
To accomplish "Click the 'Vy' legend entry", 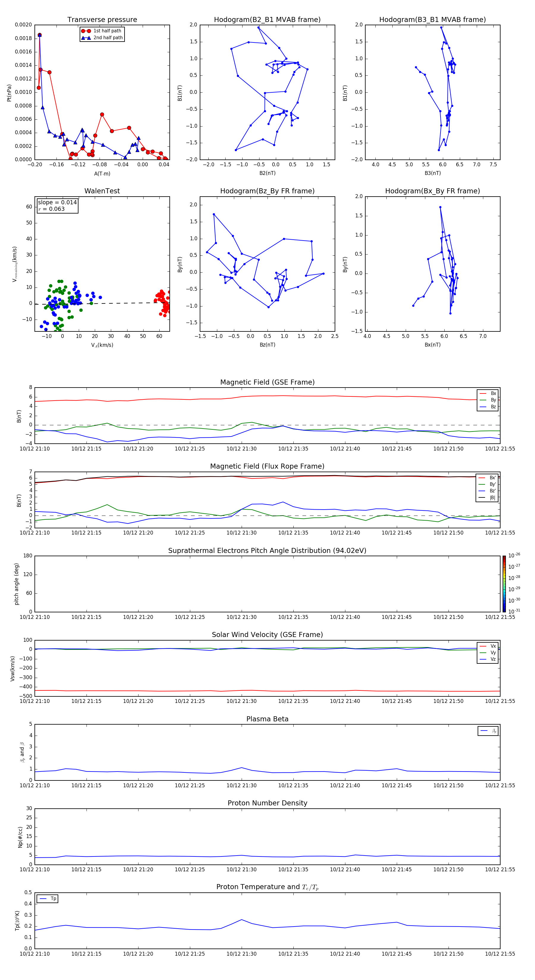I will (488, 652).
